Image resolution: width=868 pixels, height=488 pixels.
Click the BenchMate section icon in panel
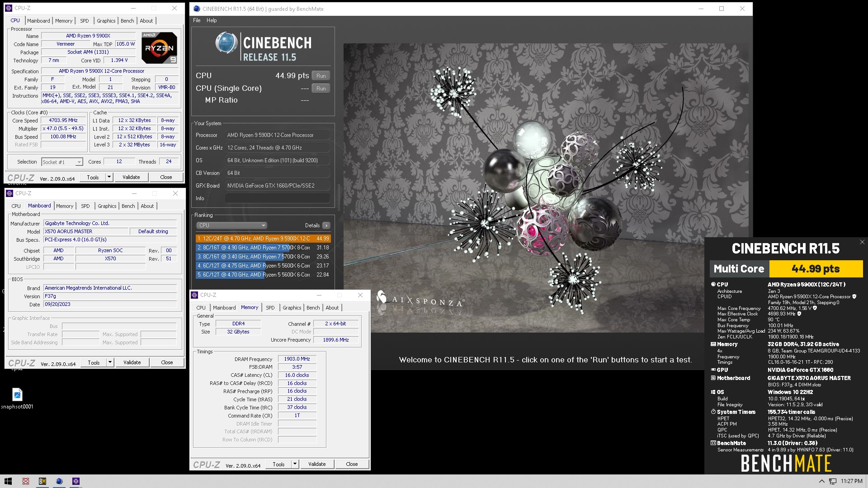coord(713,443)
